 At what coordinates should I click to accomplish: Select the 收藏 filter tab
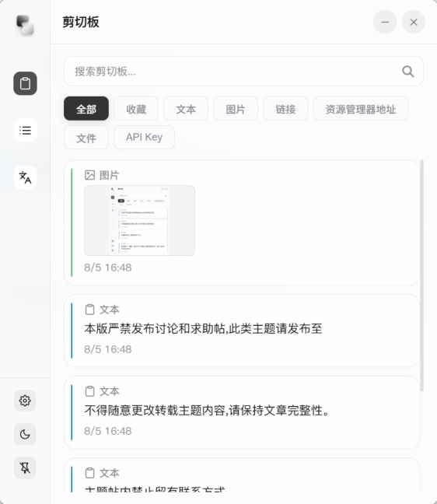tap(136, 109)
